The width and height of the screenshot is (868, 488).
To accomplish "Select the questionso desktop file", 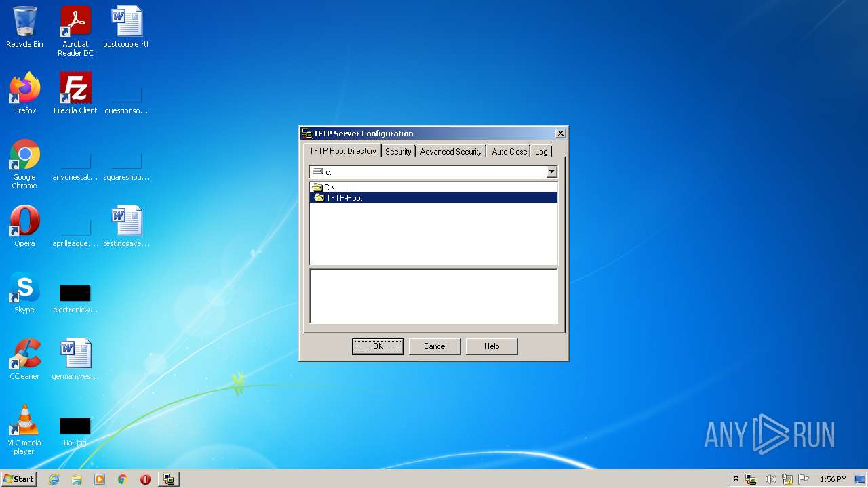I will tap(126, 101).
